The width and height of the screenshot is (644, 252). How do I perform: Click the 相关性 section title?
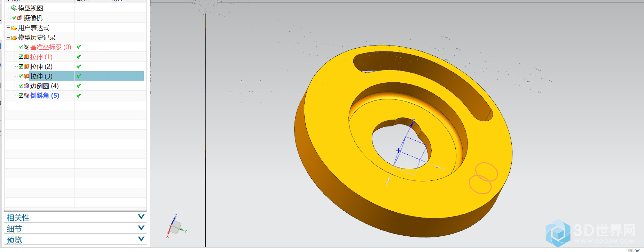18,218
